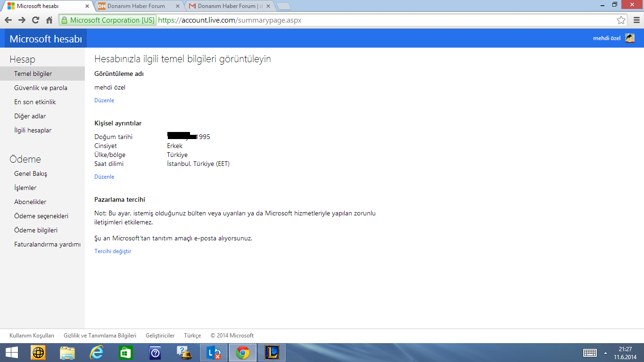Screen dimensions: 644x362
Task: Click the Microsoft Corporation [US] certificate badge
Action: (x=107, y=20)
